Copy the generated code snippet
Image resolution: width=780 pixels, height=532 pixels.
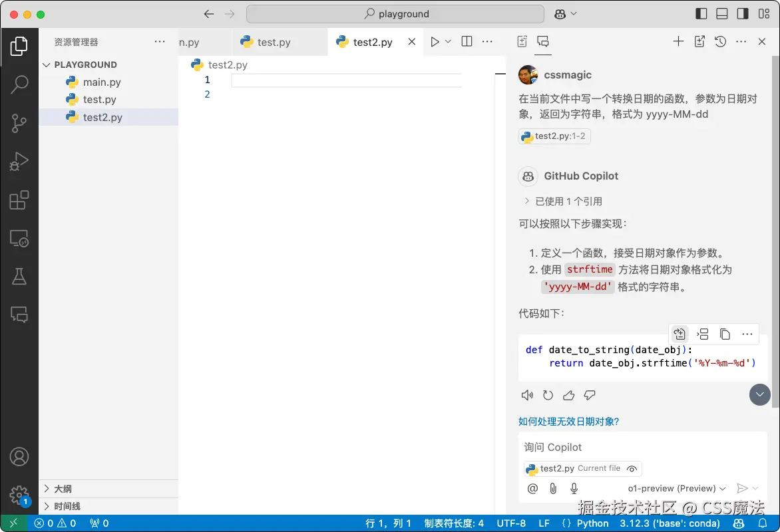pyautogui.click(x=725, y=334)
